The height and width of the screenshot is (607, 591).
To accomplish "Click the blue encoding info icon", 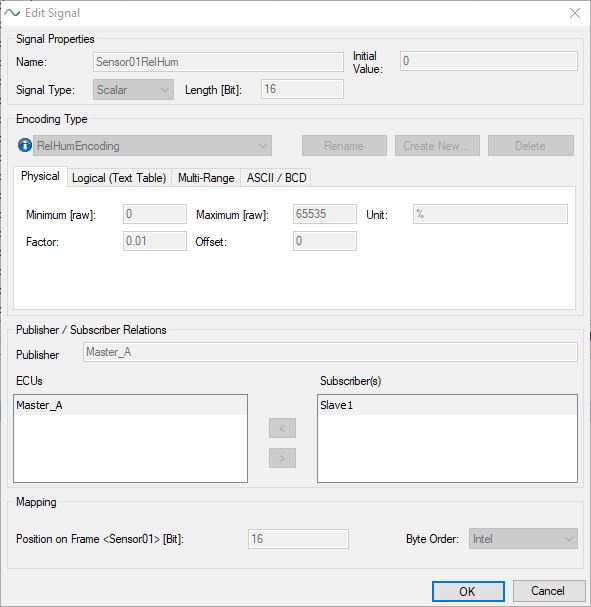I will 25,146.
